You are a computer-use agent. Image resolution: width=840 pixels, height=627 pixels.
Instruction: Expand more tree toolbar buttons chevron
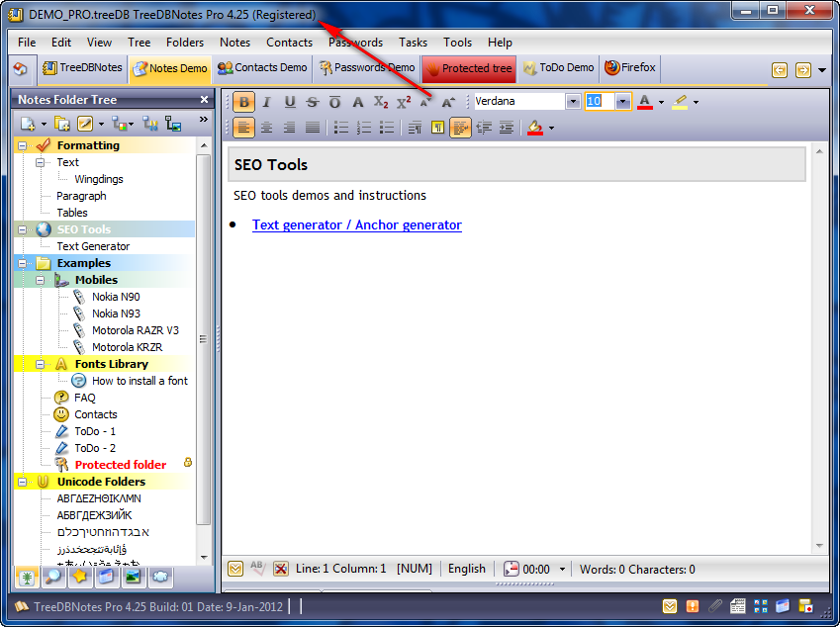pyautogui.click(x=204, y=120)
